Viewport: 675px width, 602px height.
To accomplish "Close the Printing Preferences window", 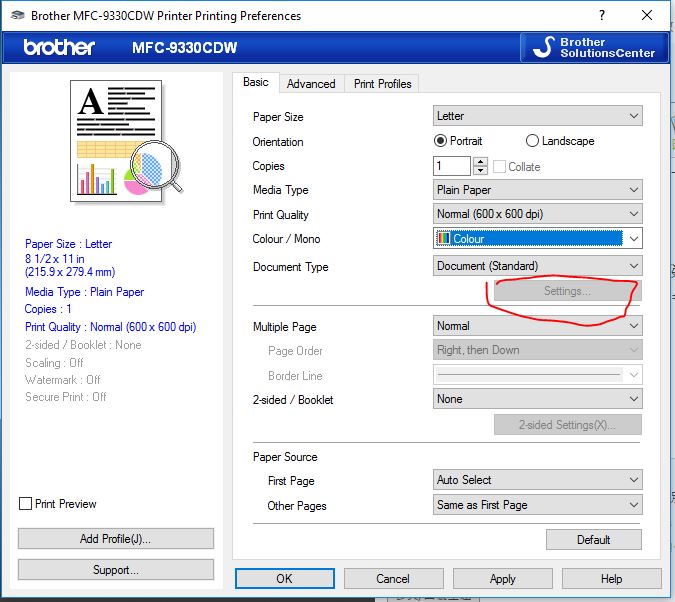I will click(x=647, y=16).
